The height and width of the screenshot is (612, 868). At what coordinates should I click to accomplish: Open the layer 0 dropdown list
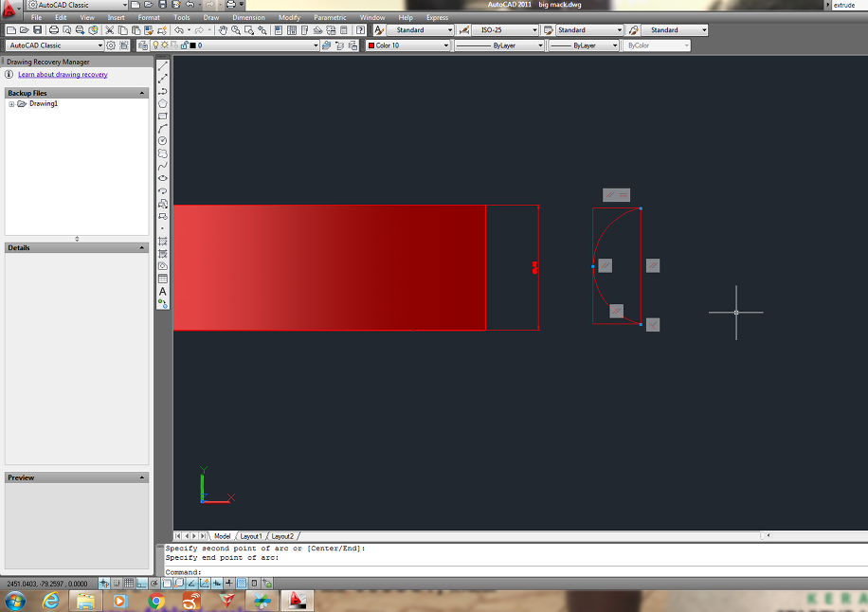click(316, 45)
